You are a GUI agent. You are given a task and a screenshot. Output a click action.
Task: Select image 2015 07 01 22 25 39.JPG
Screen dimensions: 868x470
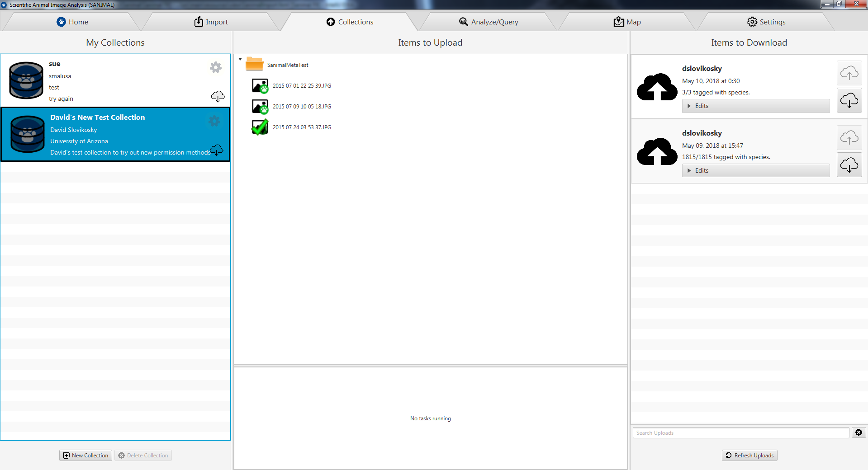point(302,86)
